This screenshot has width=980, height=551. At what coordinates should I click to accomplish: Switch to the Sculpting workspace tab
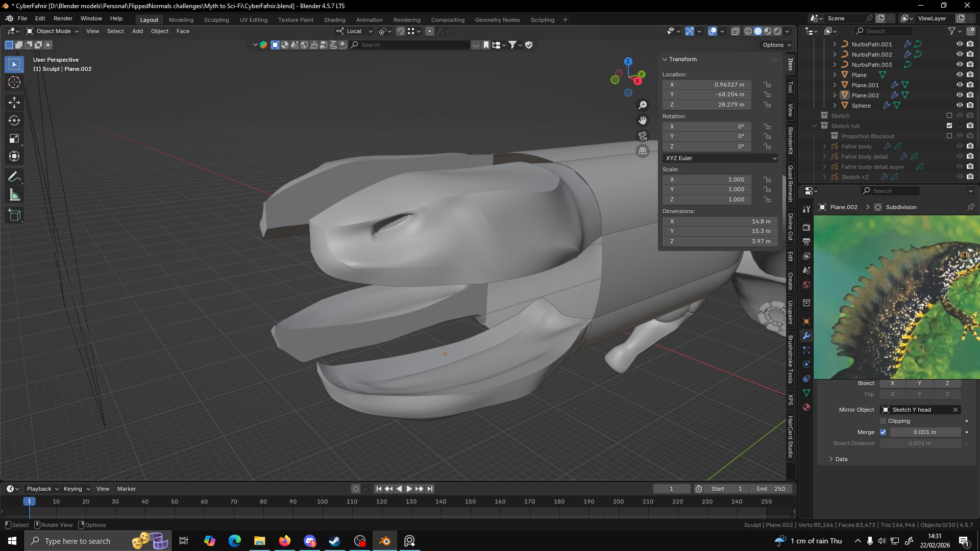point(216,20)
